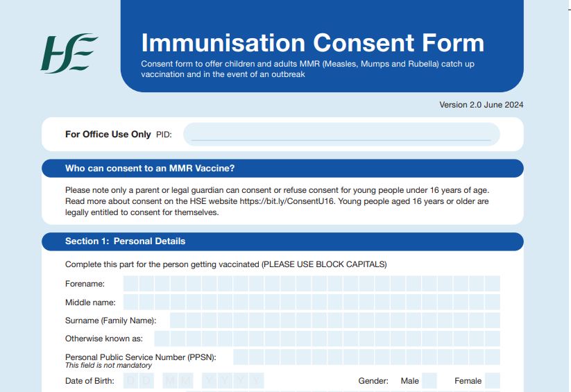Click the 'Surname (Family Name):' label

pyautogui.click(x=111, y=321)
